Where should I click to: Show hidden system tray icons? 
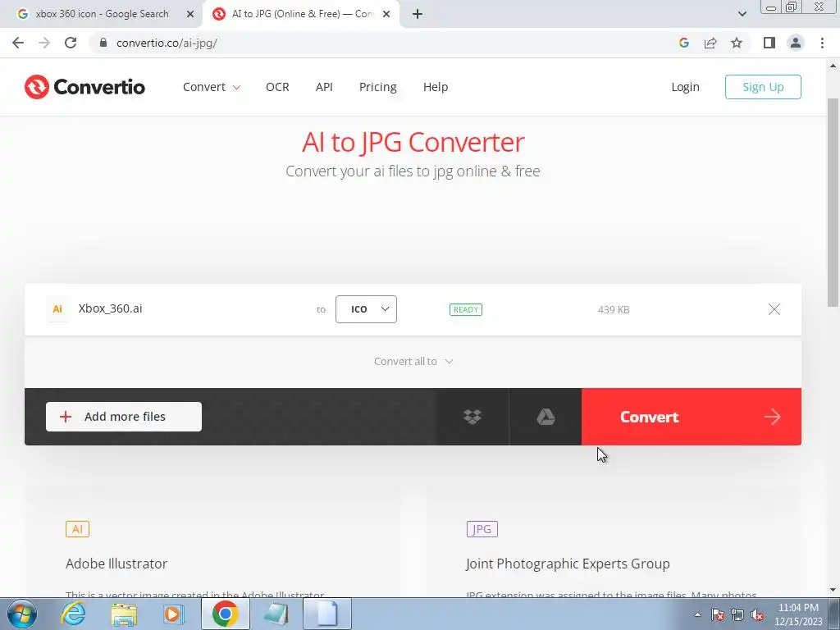click(x=697, y=614)
